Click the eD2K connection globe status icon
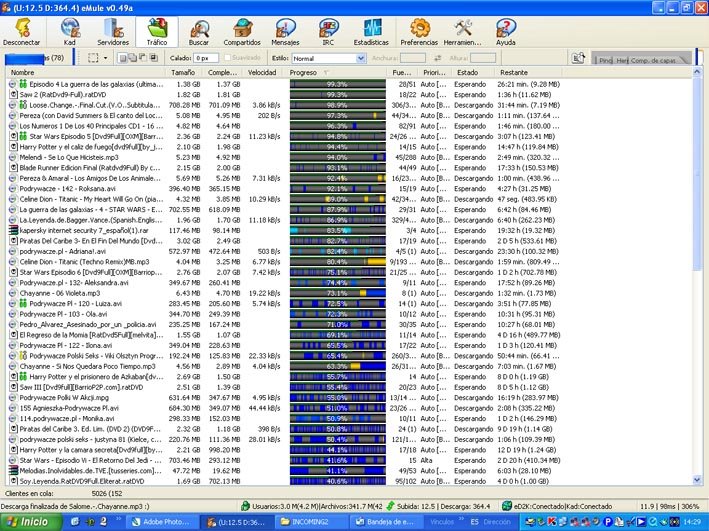The height and width of the screenshot is (531, 709). (507, 506)
